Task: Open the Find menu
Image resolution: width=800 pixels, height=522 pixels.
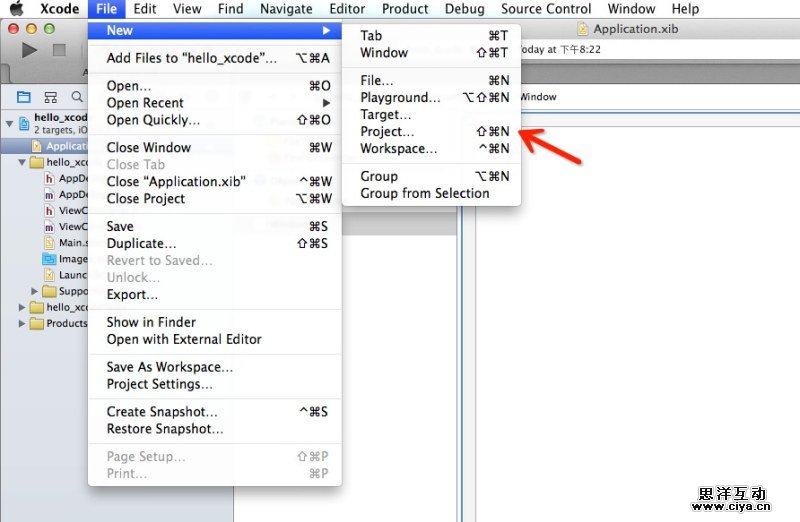Action: coord(230,9)
